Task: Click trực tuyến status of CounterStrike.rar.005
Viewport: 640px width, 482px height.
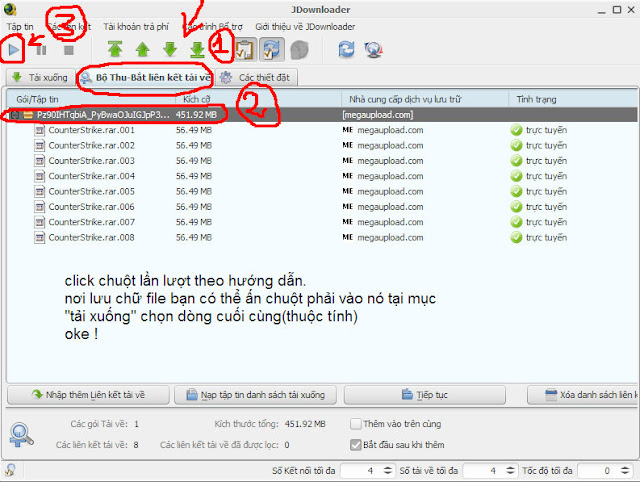Action: point(546,191)
